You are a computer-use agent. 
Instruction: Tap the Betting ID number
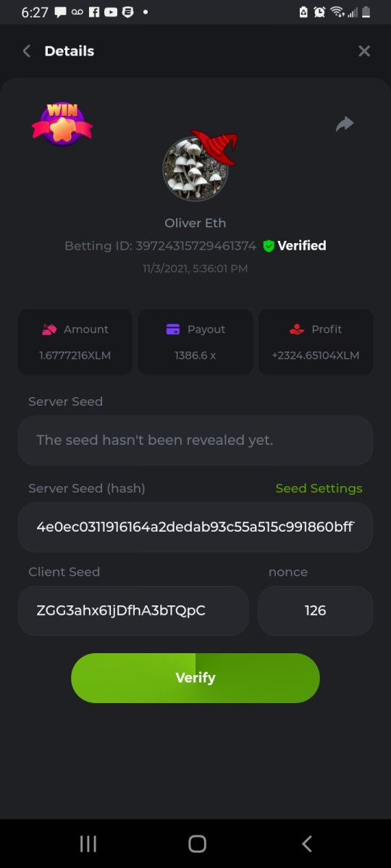(x=195, y=246)
